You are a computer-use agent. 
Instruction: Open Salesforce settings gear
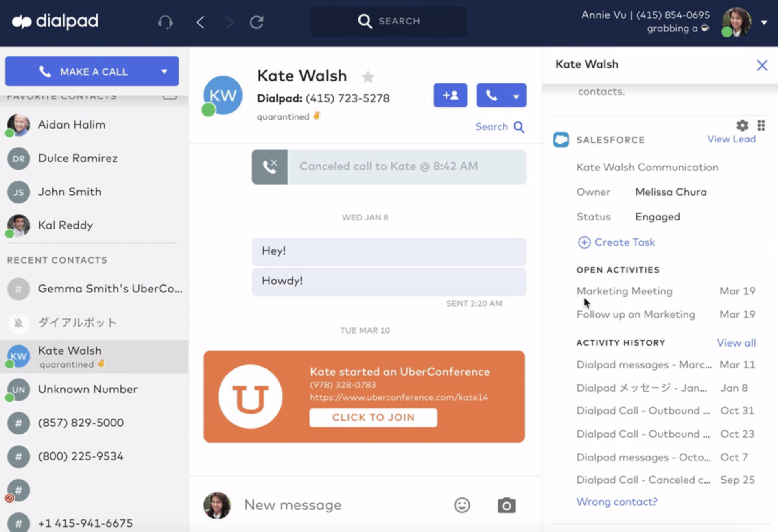pos(742,125)
